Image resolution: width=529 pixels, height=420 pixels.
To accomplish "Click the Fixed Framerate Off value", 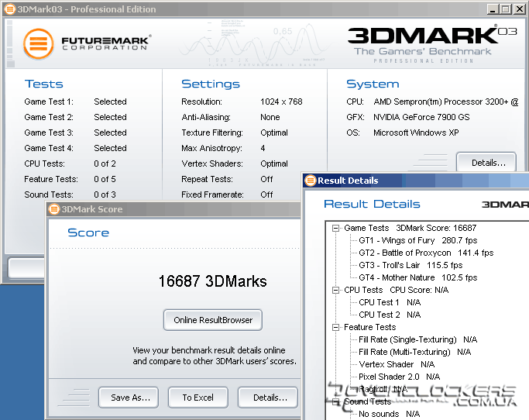I will point(266,195).
